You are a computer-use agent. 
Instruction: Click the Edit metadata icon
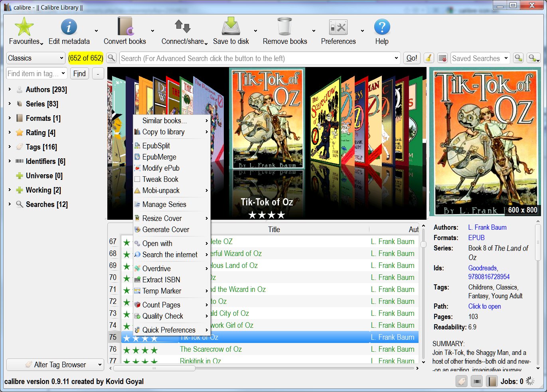[x=69, y=27]
